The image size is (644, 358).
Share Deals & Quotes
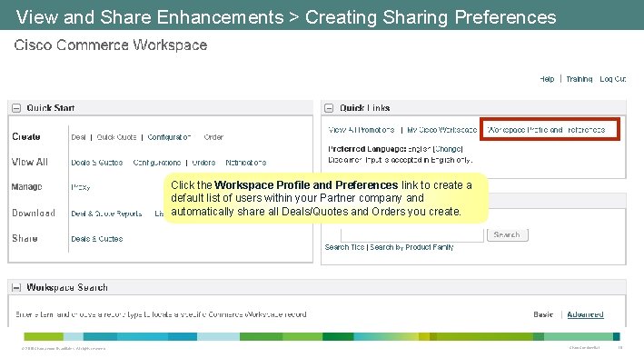97,239
